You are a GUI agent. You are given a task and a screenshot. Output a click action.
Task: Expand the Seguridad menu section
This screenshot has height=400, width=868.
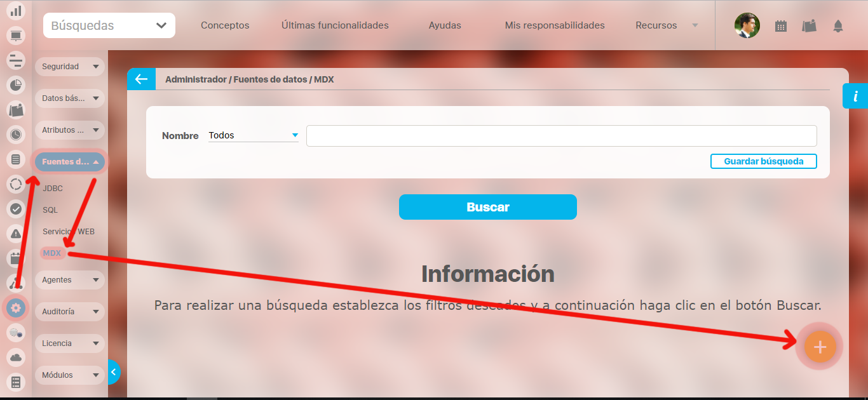point(69,67)
